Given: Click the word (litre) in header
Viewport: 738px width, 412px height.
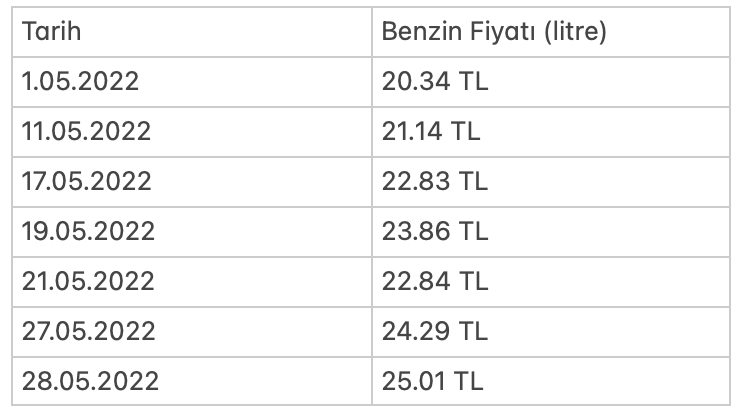Looking at the screenshot, I should [x=575, y=32].
